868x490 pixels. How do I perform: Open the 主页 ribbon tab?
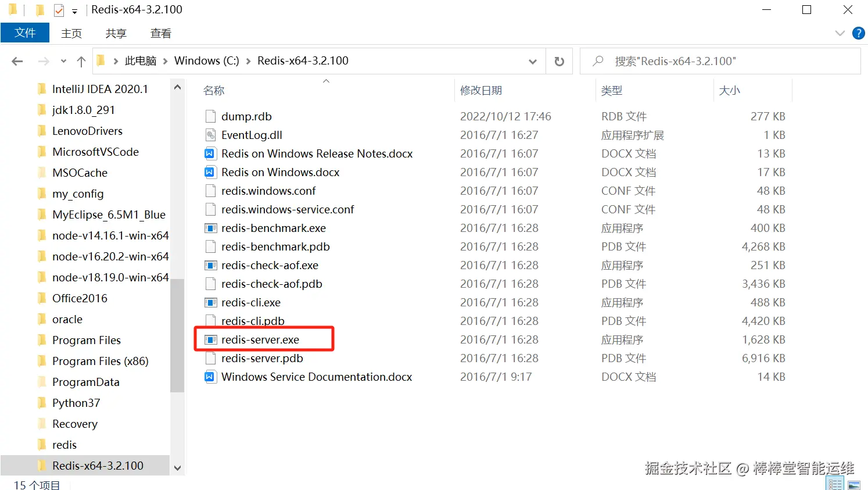tap(71, 33)
